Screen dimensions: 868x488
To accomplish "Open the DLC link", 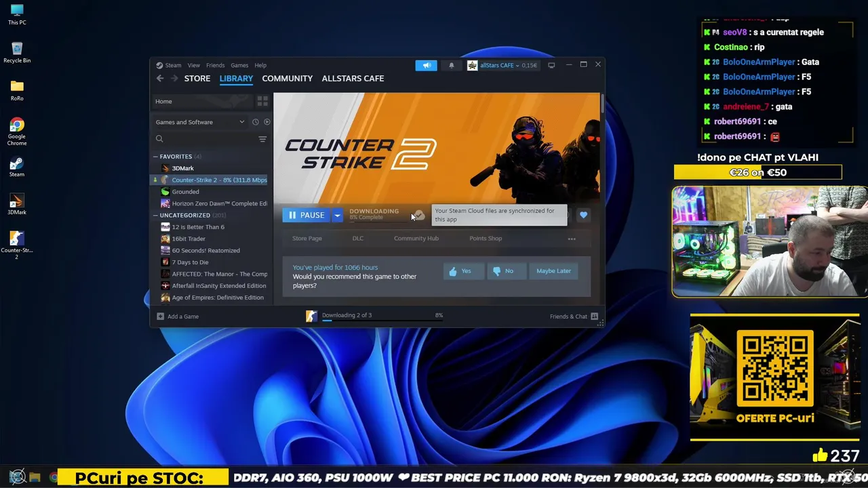I will pos(358,239).
